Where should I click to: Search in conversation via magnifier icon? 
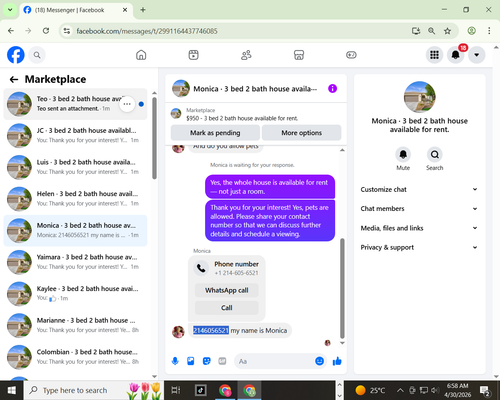tap(434, 154)
